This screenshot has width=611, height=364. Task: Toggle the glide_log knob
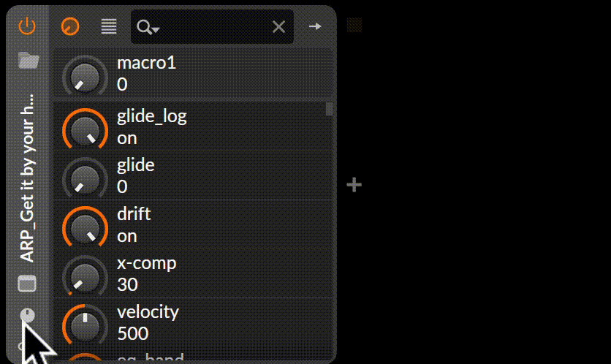pos(85,129)
